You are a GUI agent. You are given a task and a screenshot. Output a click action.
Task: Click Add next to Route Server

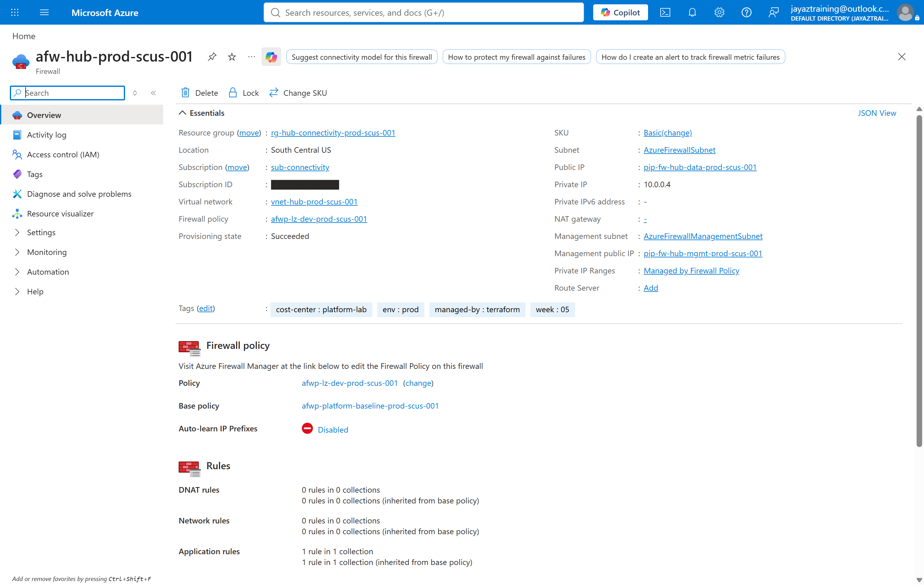pos(651,288)
